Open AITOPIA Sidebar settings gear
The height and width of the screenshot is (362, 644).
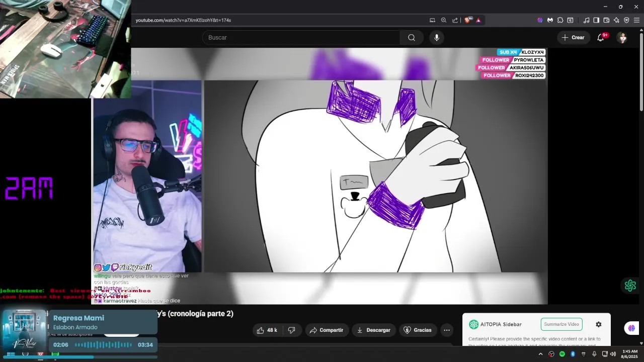[599, 324]
